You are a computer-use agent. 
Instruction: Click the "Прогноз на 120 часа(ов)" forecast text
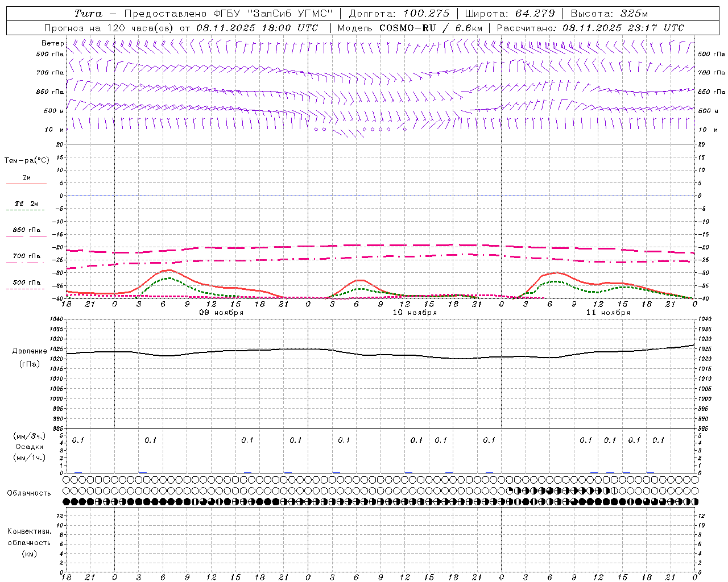click(109, 28)
